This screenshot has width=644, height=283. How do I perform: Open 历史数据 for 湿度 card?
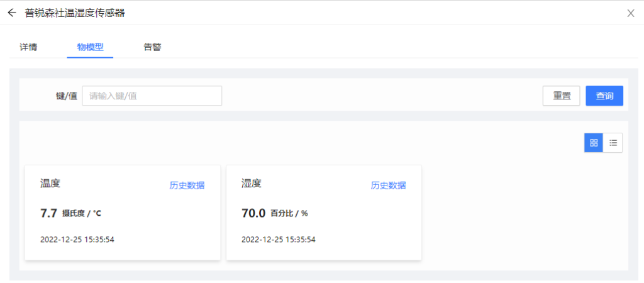pyautogui.click(x=388, y=186)
